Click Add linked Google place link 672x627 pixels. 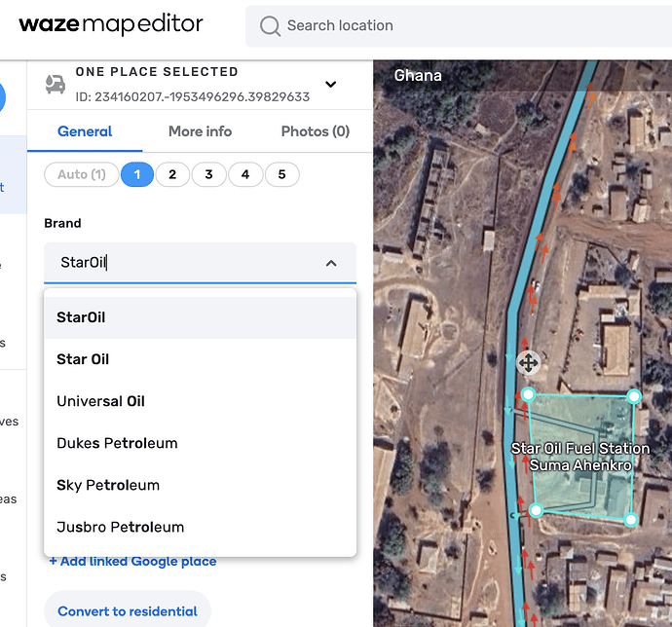click(x=132, y=561)
